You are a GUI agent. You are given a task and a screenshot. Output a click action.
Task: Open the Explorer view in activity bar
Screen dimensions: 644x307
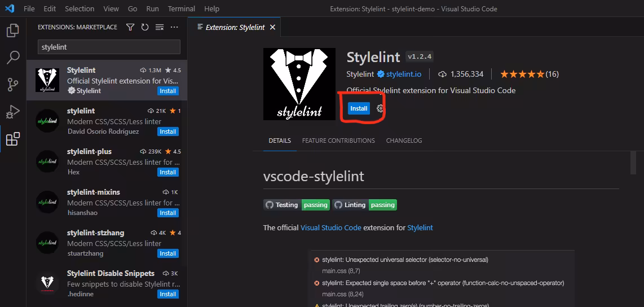click(x=13, y=31)
